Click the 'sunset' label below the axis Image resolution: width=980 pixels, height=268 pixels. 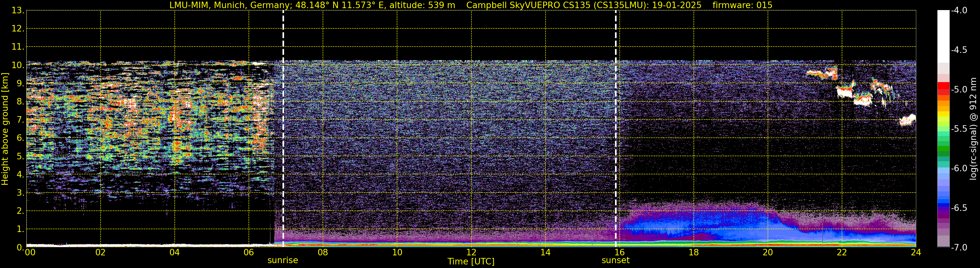[x=616, y=261]
